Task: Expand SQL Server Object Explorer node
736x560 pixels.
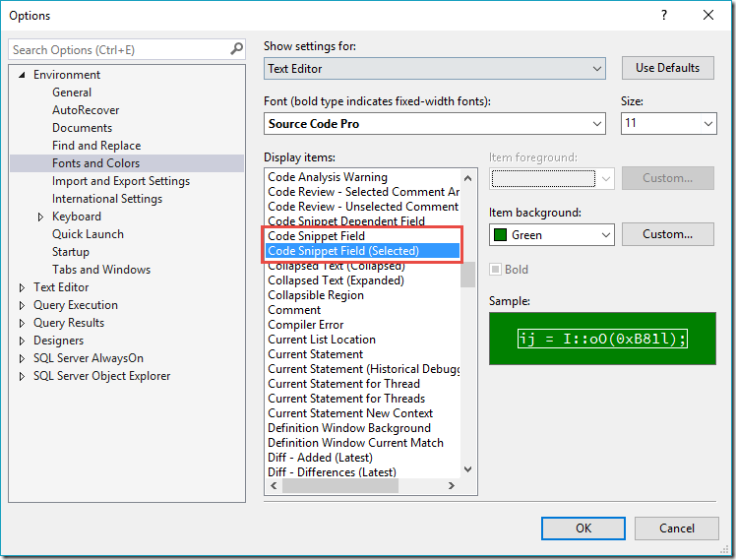Action: point(22,376)
